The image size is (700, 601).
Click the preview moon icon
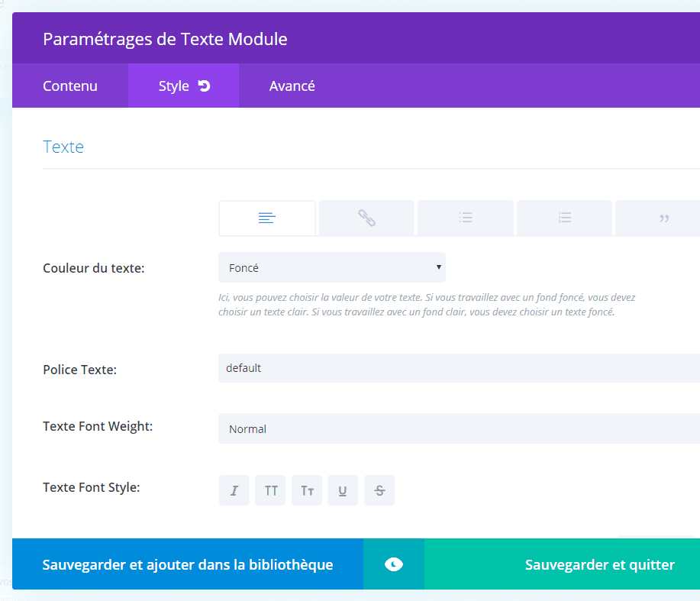[x=393, y=564]
